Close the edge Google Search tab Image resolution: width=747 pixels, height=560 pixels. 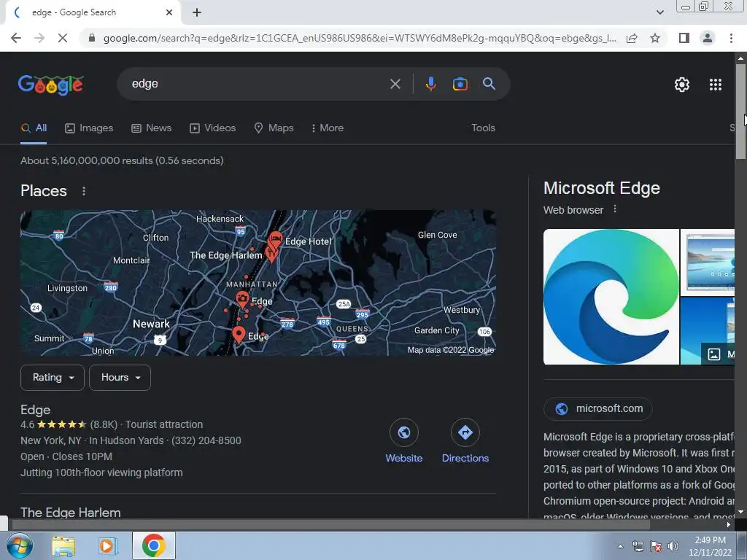[x=169, y=13]
